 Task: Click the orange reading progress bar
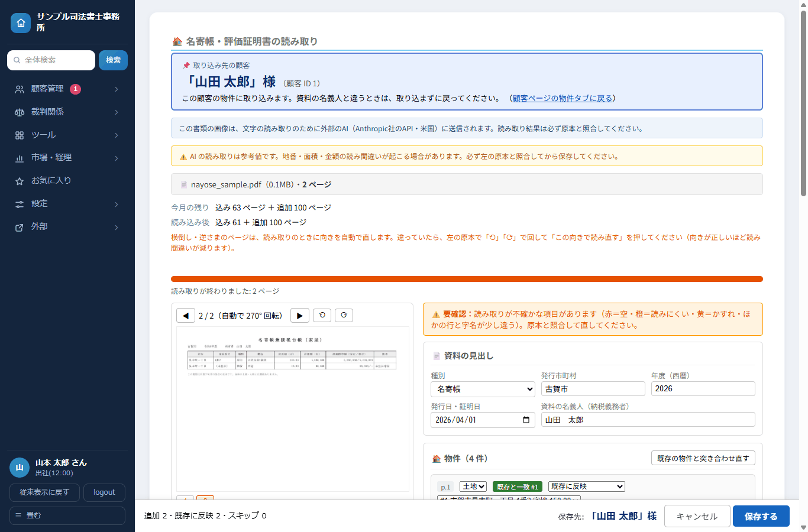point(467,279)
